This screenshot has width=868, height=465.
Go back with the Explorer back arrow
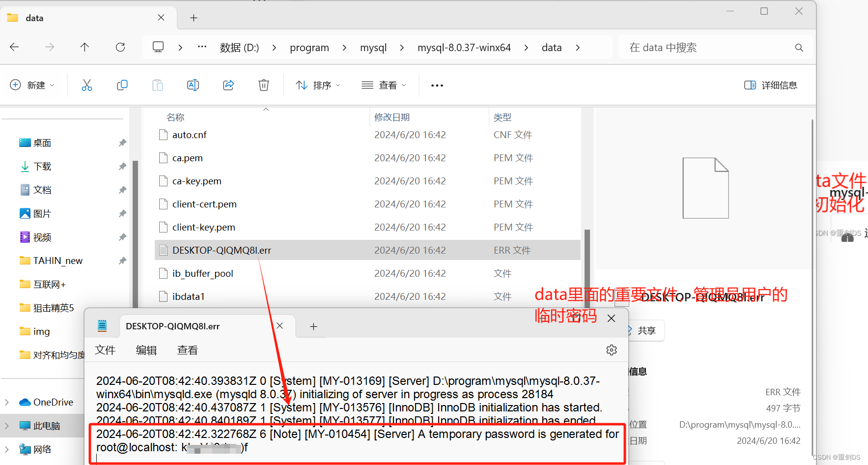tap(14, 47)
